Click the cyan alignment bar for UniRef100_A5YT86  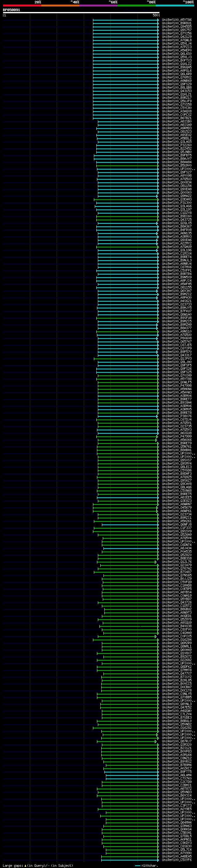[126, 20]
